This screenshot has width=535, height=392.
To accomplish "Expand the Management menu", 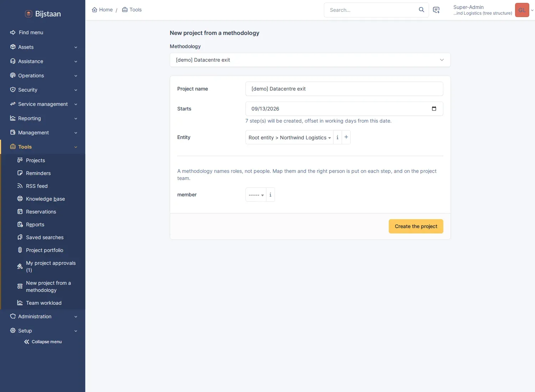I will click(x=43, y=133).
